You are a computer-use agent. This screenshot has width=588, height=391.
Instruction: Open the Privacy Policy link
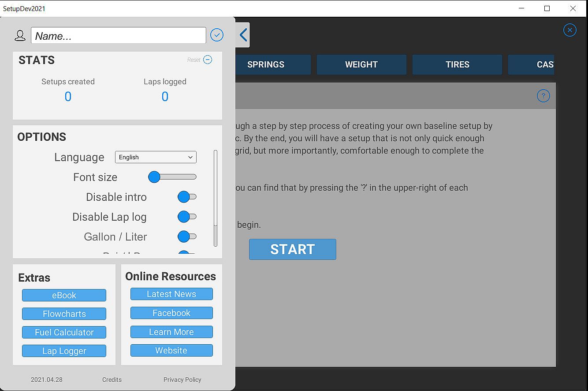pyautogui.click(x=182, y=380)
